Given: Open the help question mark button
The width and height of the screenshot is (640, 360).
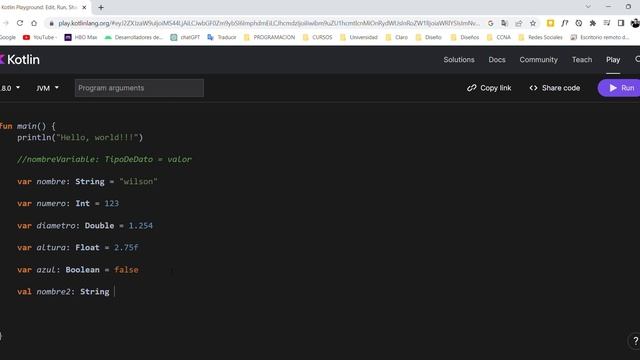Looking at the screenshot, I should [635, 340].
